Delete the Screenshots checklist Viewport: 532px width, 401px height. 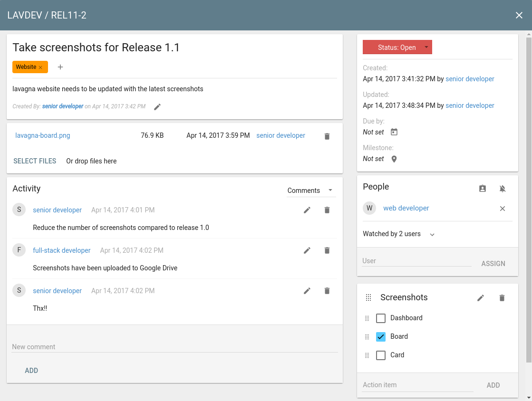(x=502, y=298)
